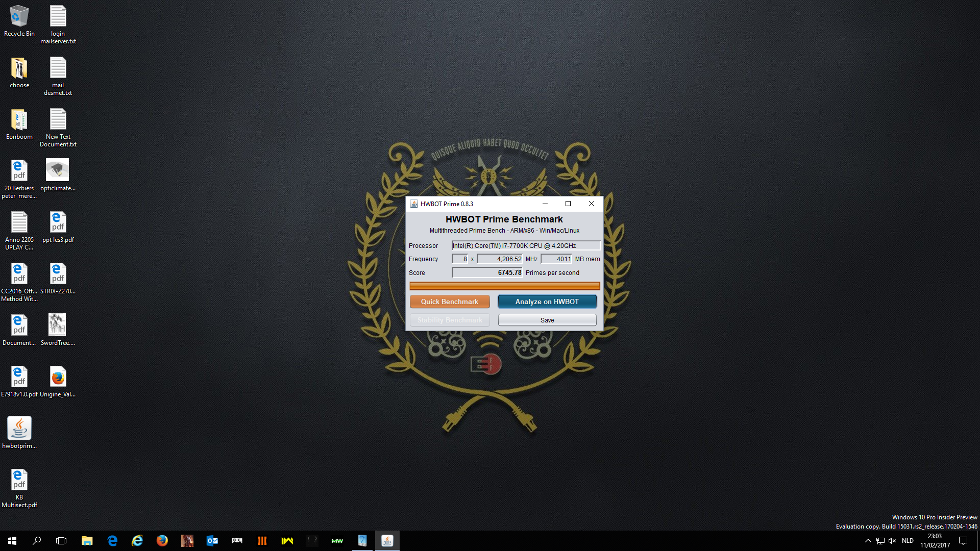The image size is (980, 551).
Task: Open File Explorer from the taskbar
Action: click(87, 541)
